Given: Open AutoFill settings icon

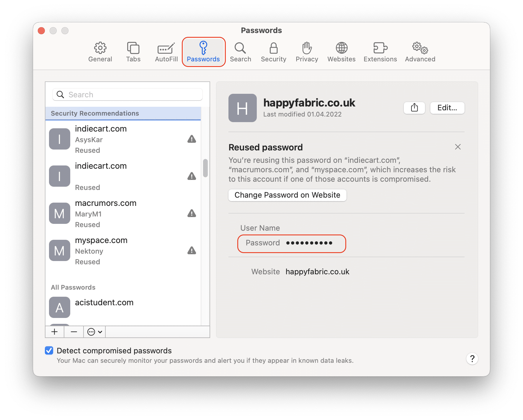Looking at the screenshot, I should [x=166, y=48].
